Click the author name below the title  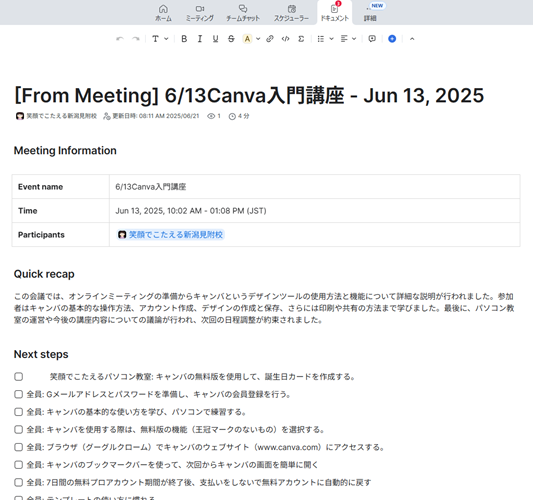pos(62,116)
